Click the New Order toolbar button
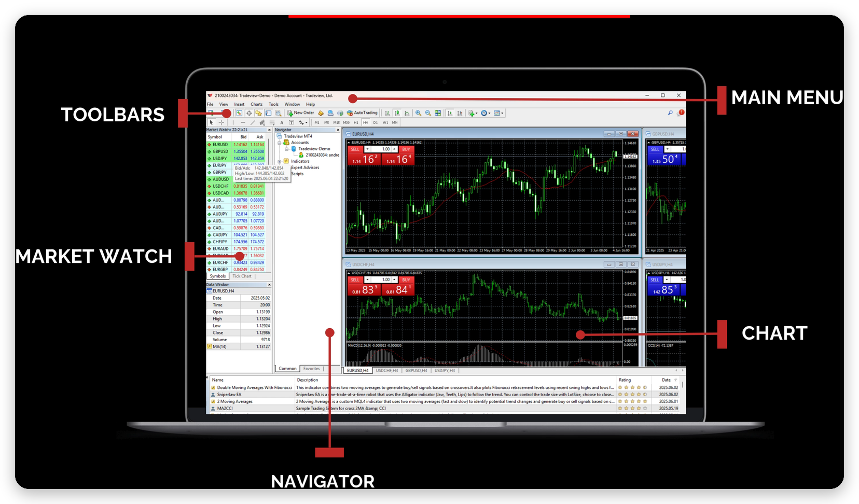The height and width of the screenshot is (504, 859). (301, 113)
